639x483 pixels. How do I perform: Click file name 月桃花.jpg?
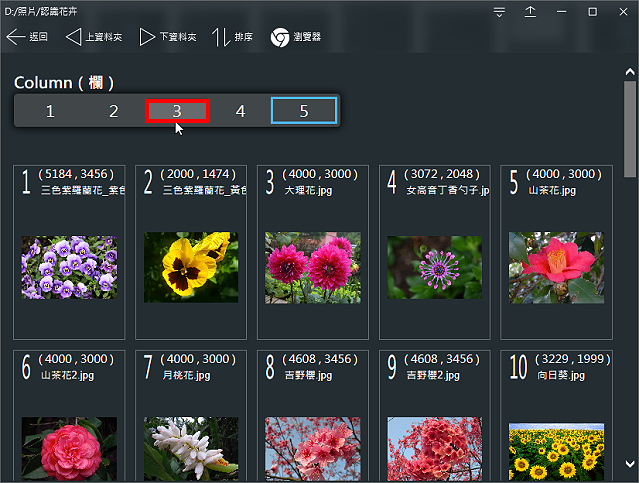(186, 375)
